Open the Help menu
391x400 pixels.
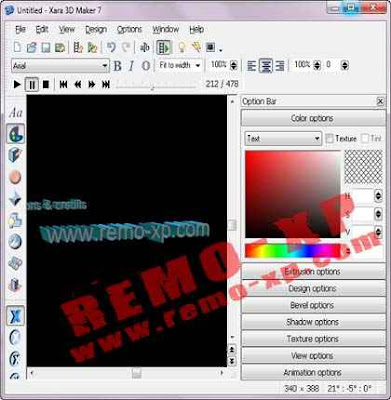point(196,29)
